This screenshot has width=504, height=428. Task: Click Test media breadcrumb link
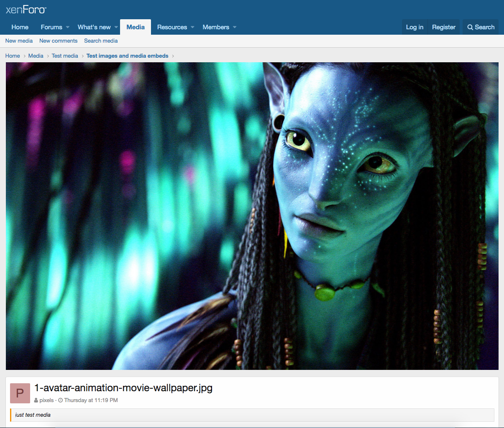(65, 56)
